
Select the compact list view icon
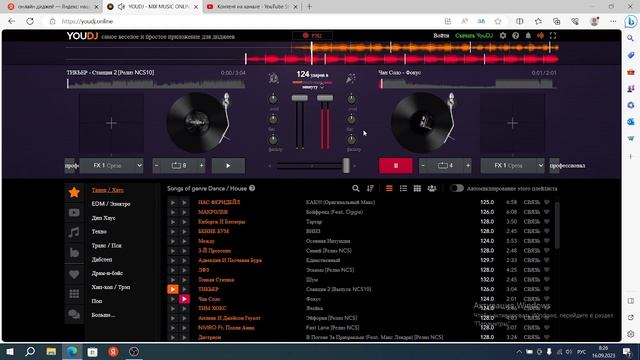click(389, 188)
